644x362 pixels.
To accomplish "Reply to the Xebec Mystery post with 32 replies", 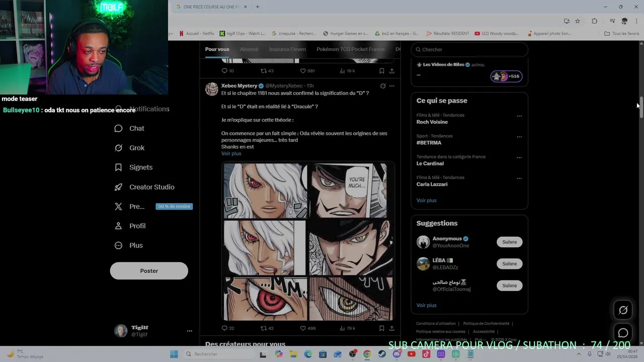I will [228, 328].
